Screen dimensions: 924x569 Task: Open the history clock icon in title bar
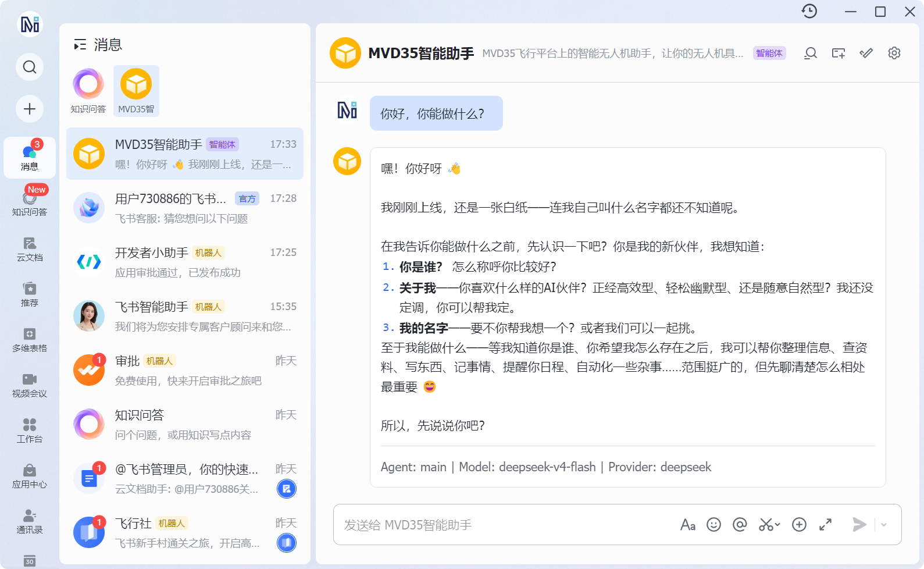[x=809, y=11]
